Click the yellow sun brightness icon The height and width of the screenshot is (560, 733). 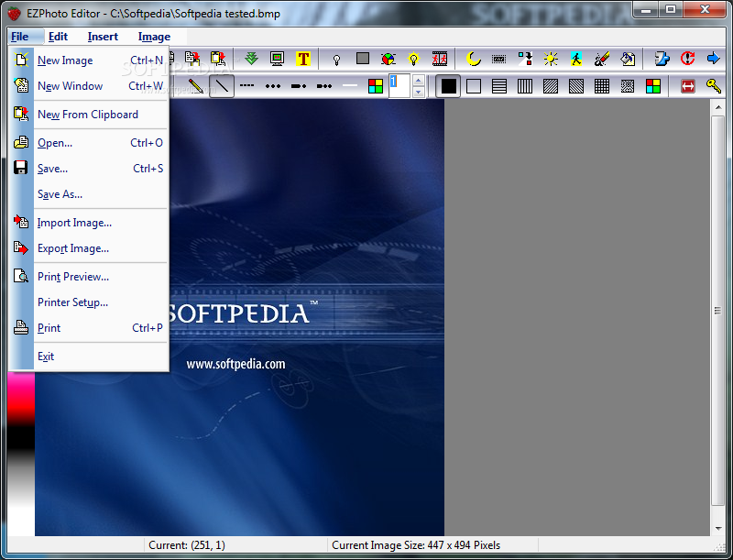tap(551, 59)
